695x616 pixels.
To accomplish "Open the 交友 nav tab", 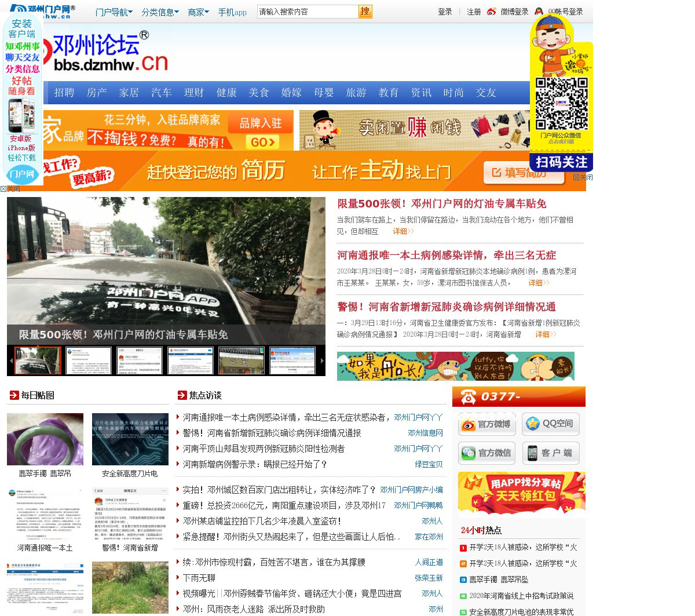I will (x=486, y=93).
